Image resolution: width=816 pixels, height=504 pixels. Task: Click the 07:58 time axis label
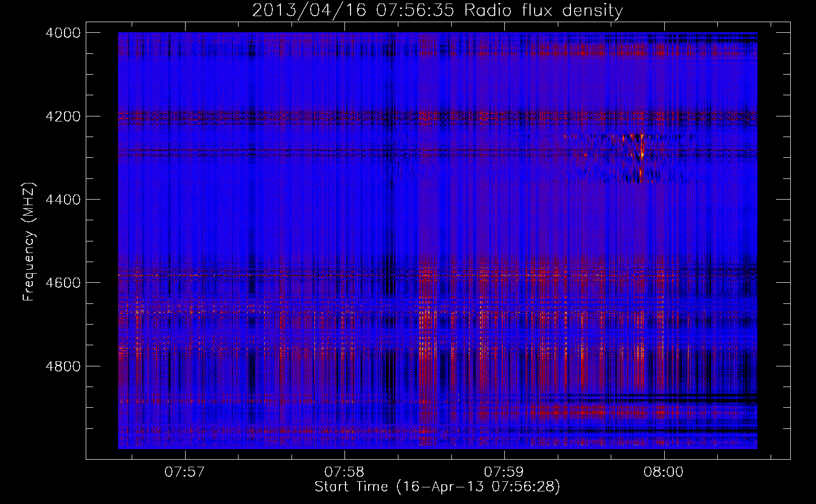[344, 472]
